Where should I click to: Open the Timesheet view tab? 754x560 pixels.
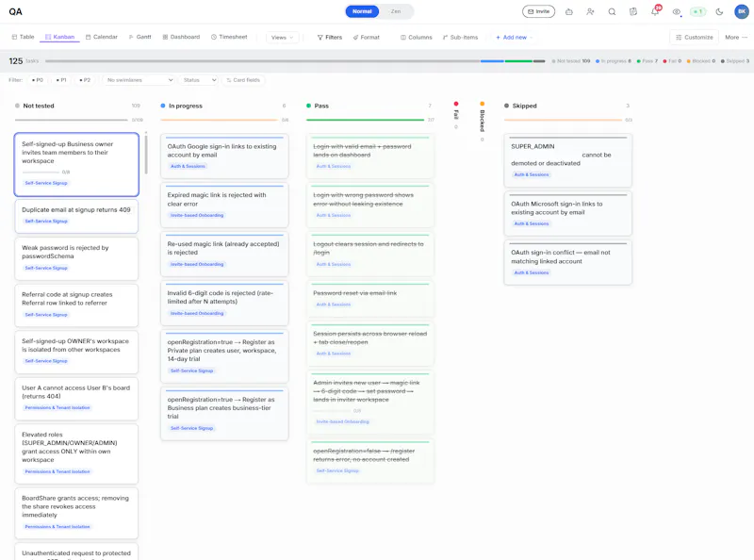click(229, 37)
